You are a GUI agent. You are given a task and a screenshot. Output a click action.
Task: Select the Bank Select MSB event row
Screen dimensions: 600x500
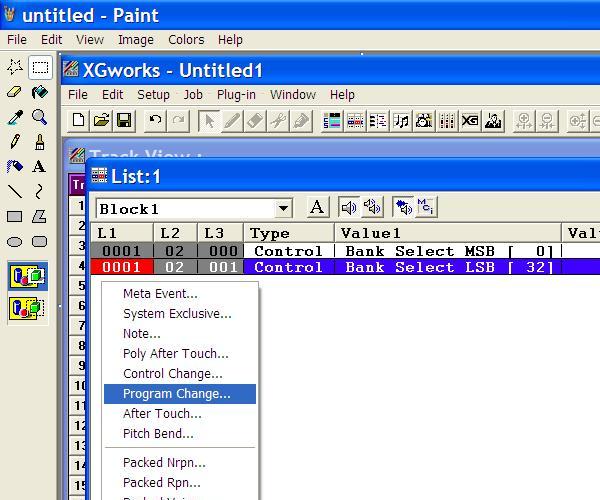tap(346, 251)
